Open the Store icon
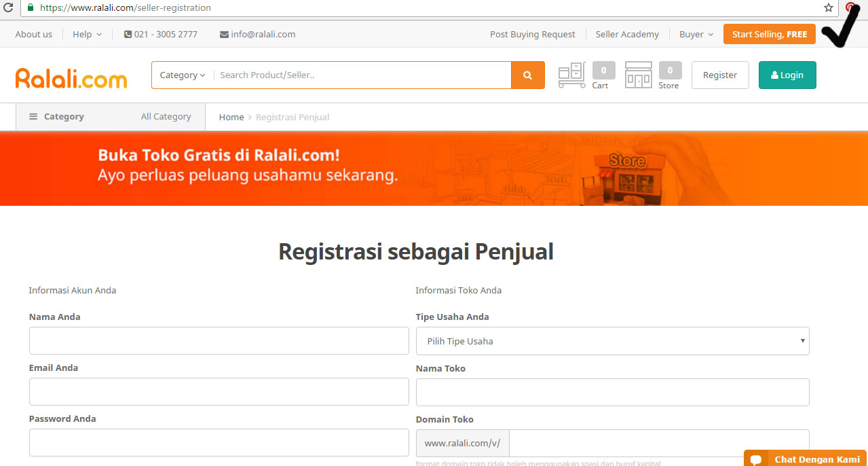 pyautogui.click(x=638, y=75)
